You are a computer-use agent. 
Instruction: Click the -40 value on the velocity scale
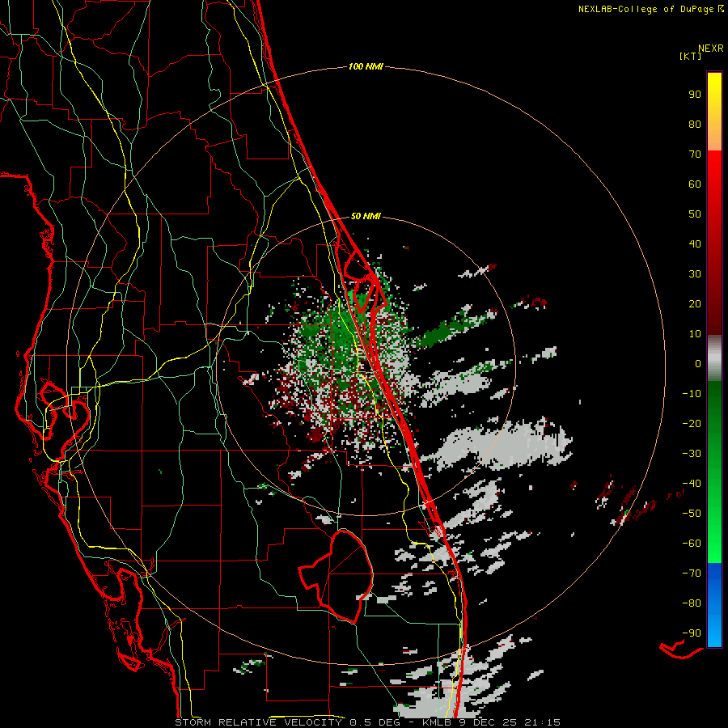692,484
